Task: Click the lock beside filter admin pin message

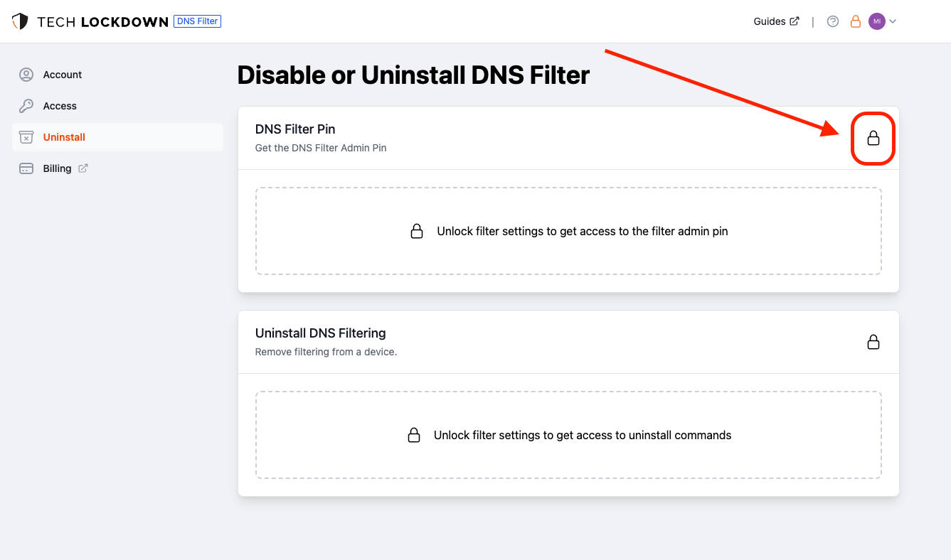Action: click(417, 231)
